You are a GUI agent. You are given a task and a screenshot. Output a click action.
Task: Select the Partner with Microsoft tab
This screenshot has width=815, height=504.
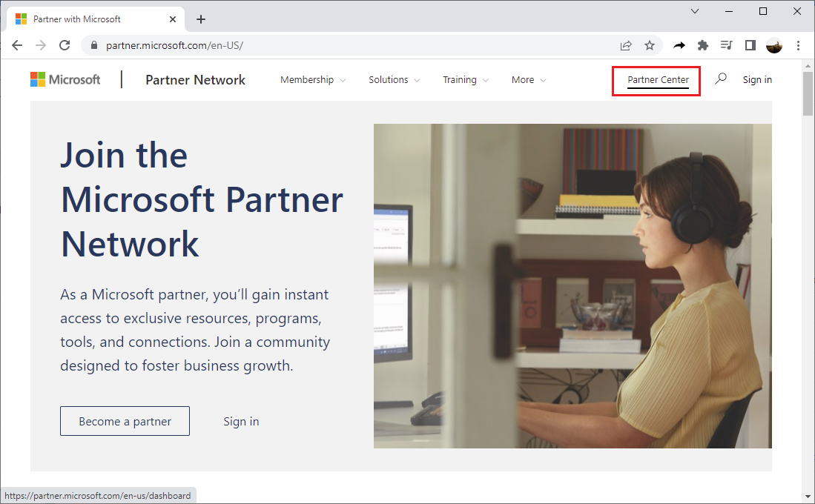tap(96, 19)
